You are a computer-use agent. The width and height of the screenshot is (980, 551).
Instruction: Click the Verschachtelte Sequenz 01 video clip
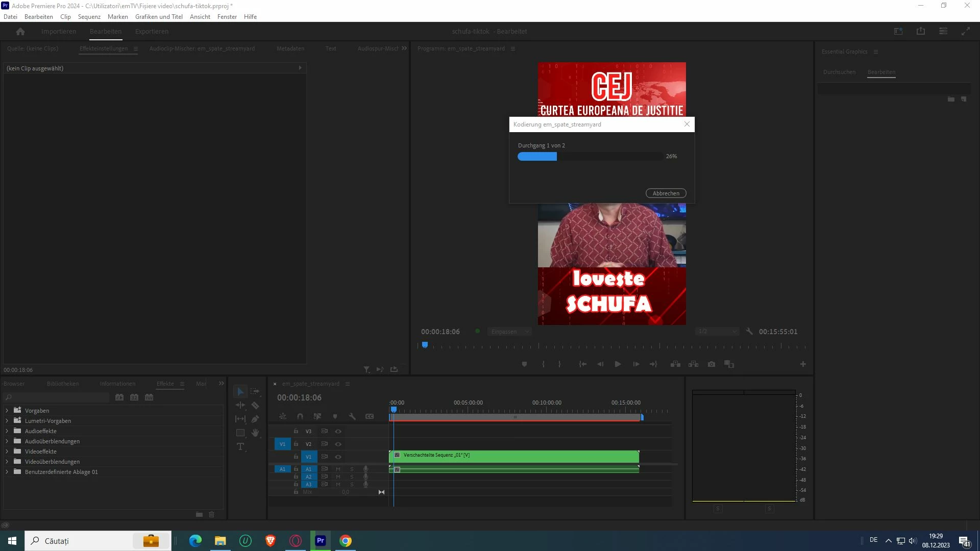pos(513,456)
